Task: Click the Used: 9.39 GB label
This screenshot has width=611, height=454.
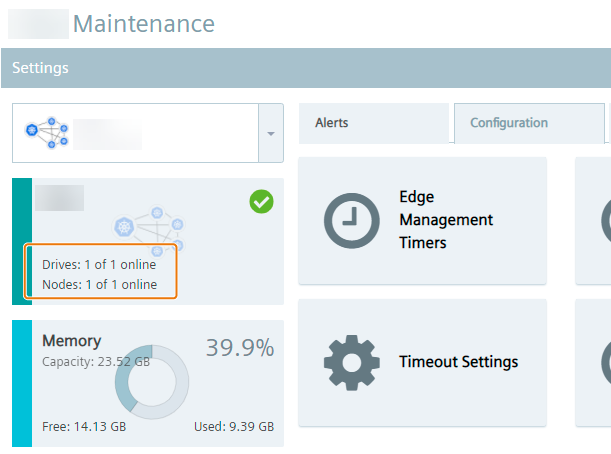Action: point(234,426)
